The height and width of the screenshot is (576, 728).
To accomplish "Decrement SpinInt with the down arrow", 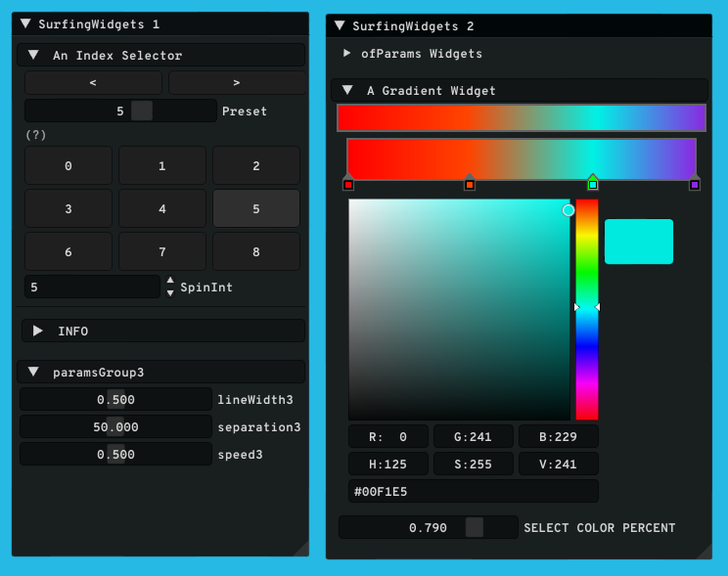I will (170, 292).
